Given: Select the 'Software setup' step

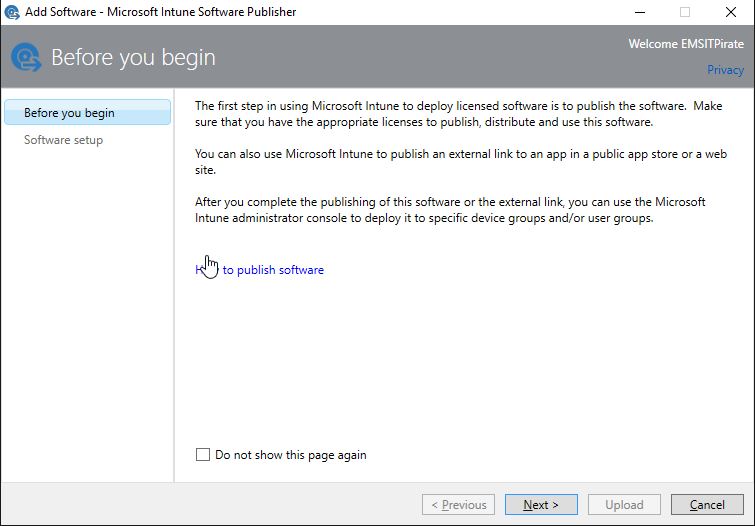Looking at the screenshot, I should click(x=63, y=140).
